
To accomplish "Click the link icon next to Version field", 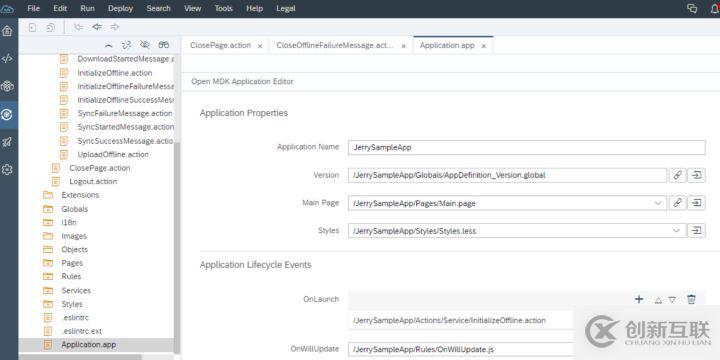I will (x=678, y=175).
